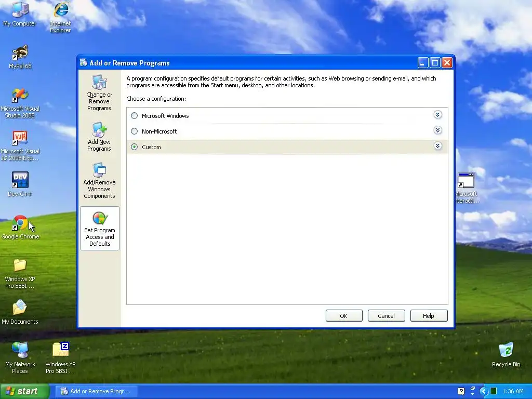Click My Computer desktop icon
Viewport: 532px width, 399px height.
[20, 14]
